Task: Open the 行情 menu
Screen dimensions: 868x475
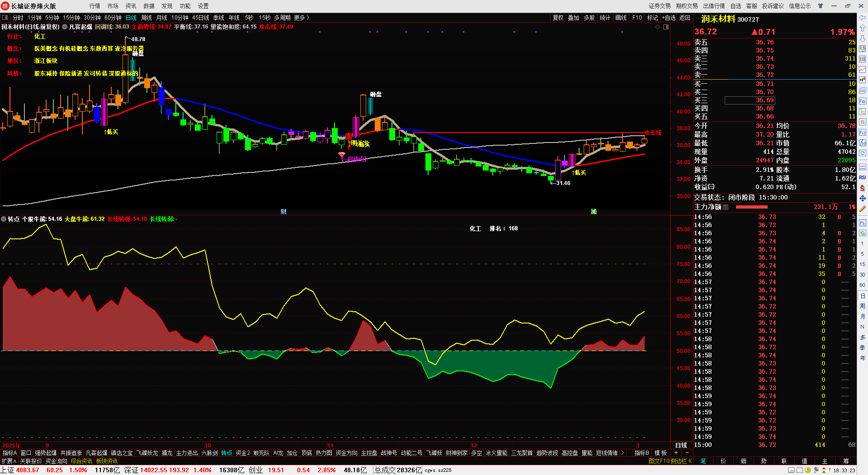Action: pos(94,6)
